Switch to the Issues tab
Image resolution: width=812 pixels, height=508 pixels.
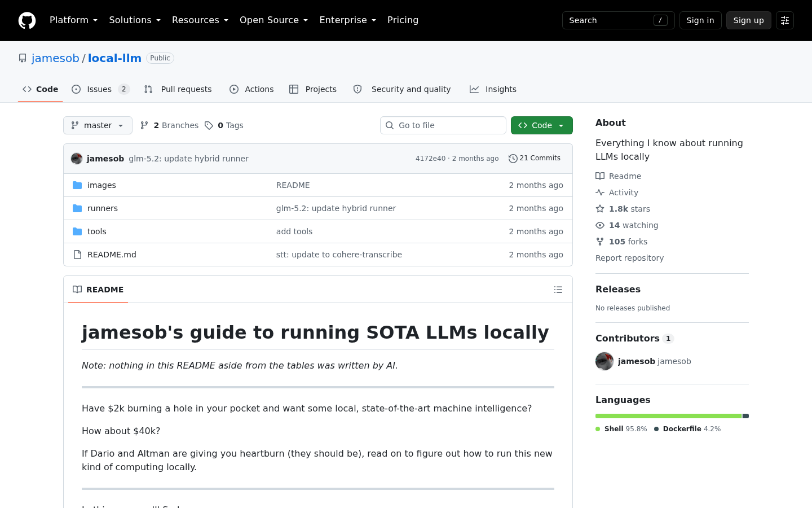click(x=101, y=89)
